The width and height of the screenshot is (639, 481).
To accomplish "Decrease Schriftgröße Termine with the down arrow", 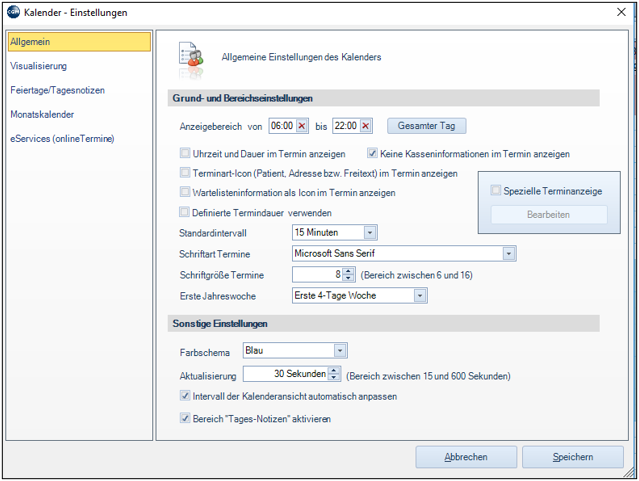I will (348, 278).
